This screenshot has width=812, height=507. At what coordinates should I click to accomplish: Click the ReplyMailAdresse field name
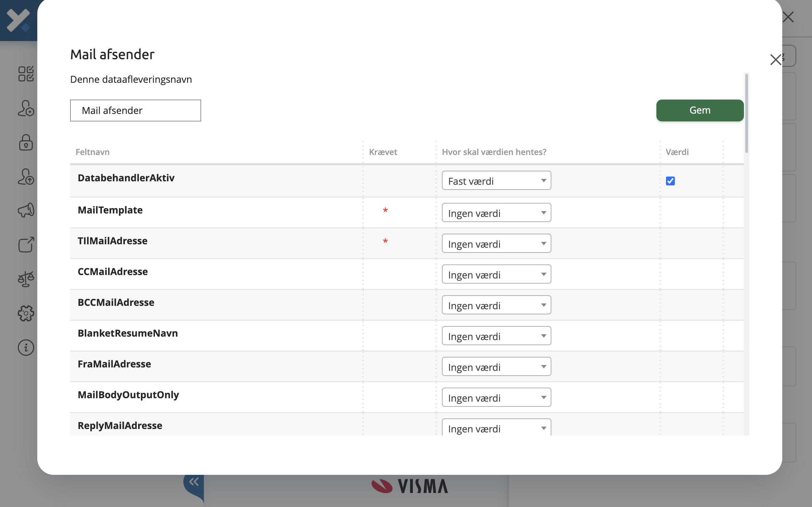(120, 426)
